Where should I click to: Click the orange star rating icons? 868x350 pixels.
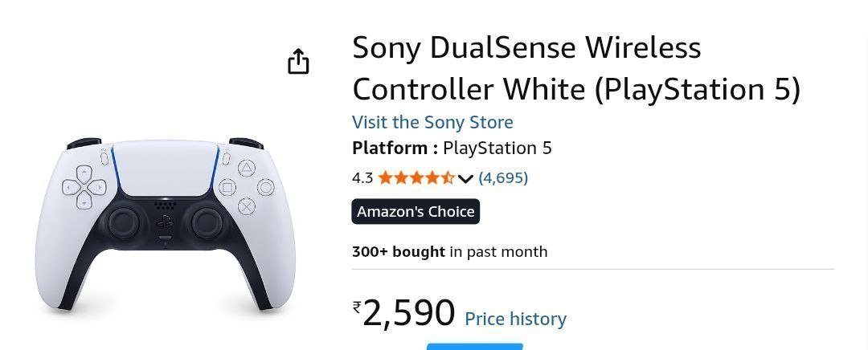pos(416,178)
